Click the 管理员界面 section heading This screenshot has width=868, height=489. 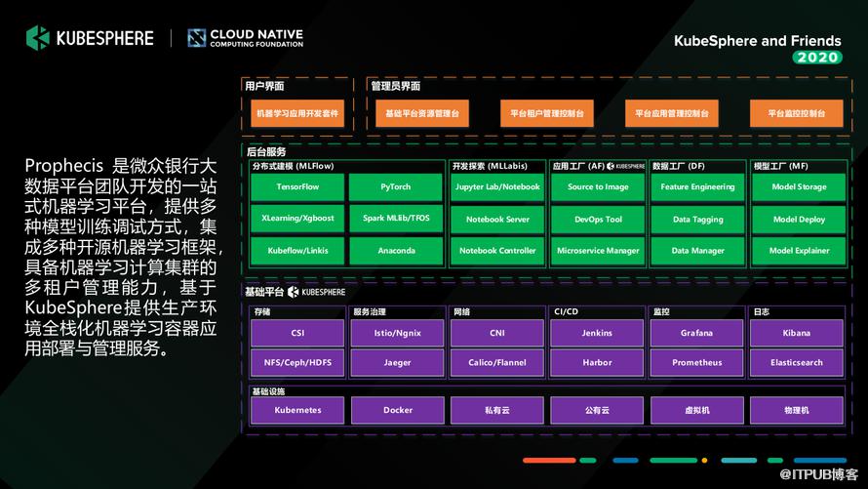pos(395,86)
